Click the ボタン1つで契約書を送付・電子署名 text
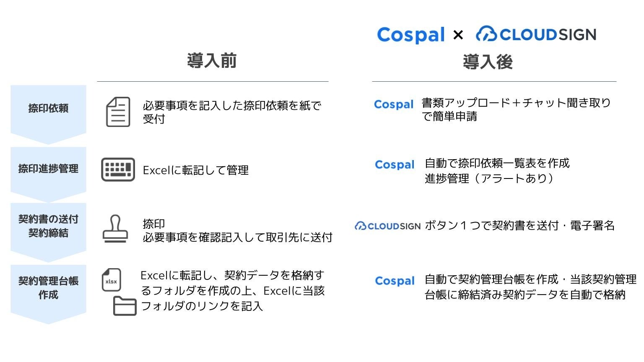This screenshot has height=362, width=644. pos(519,226)
